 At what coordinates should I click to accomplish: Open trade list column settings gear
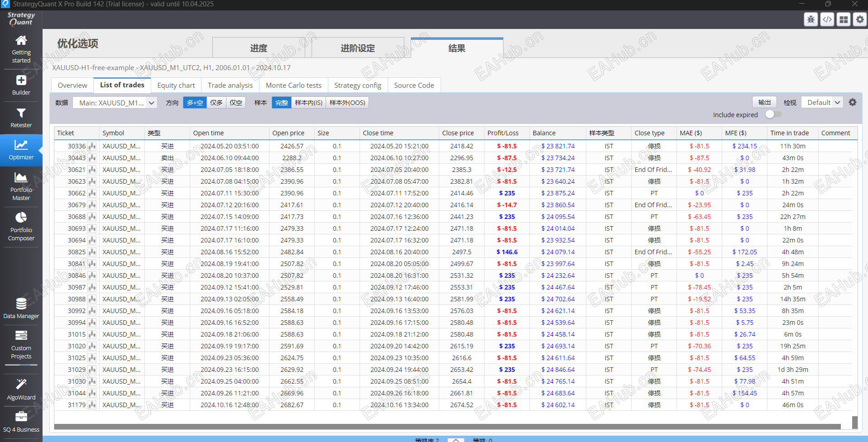[x=853, y=102]
